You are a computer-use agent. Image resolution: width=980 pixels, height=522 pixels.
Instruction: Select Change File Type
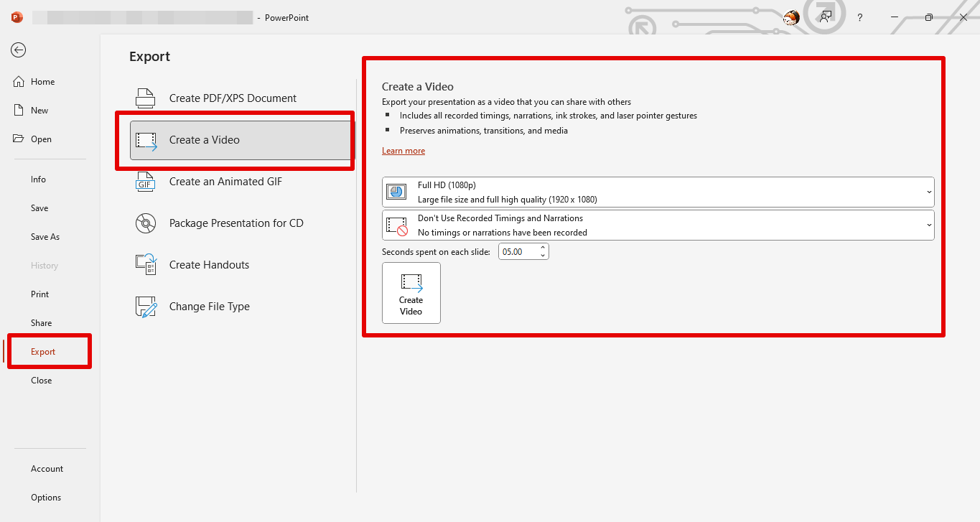click(x=146, y=307)
